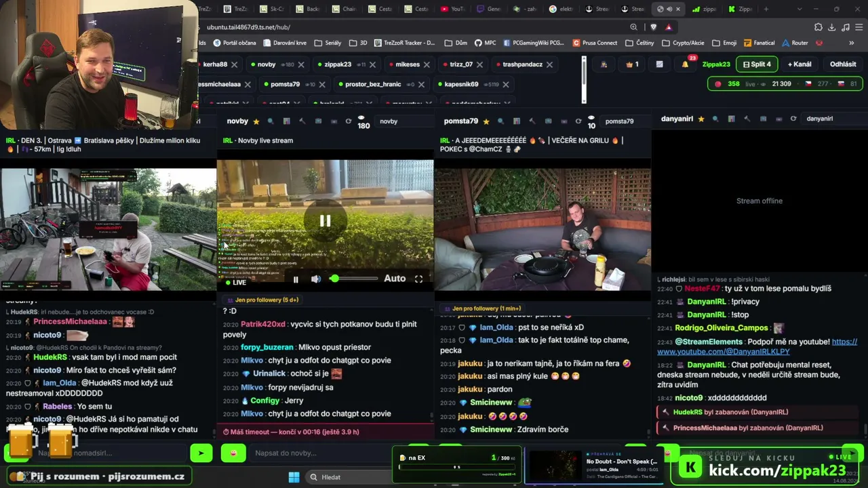Open the Brave Rewards triangle icon

(669, 27)
